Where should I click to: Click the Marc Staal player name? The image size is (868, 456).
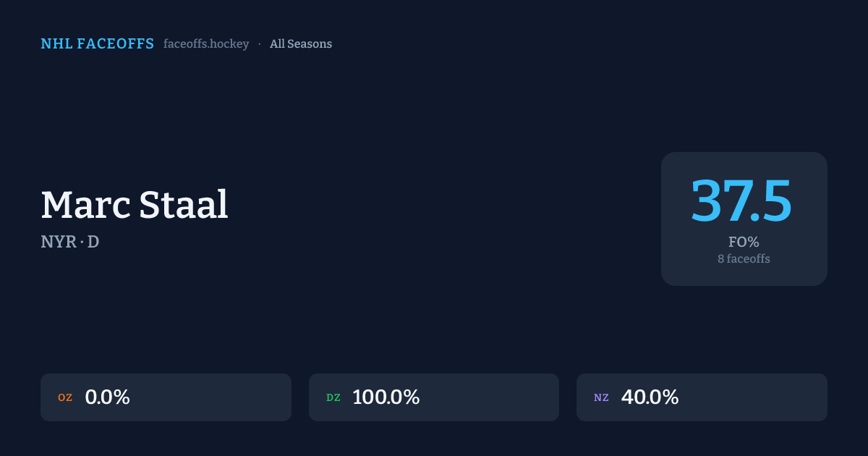pyautogui.click(x=135, y=205)
